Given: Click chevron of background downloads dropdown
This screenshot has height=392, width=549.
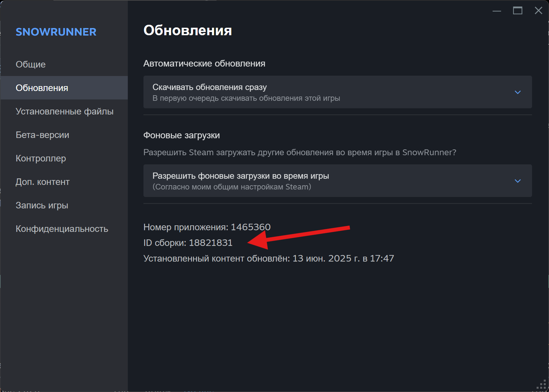Looking at the screenshot, I should point(517,181).
